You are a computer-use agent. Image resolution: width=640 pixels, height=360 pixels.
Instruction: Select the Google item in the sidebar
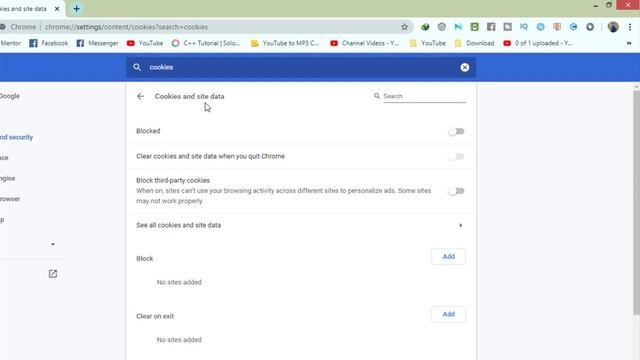pyautogui.click(x=10, y=96)
